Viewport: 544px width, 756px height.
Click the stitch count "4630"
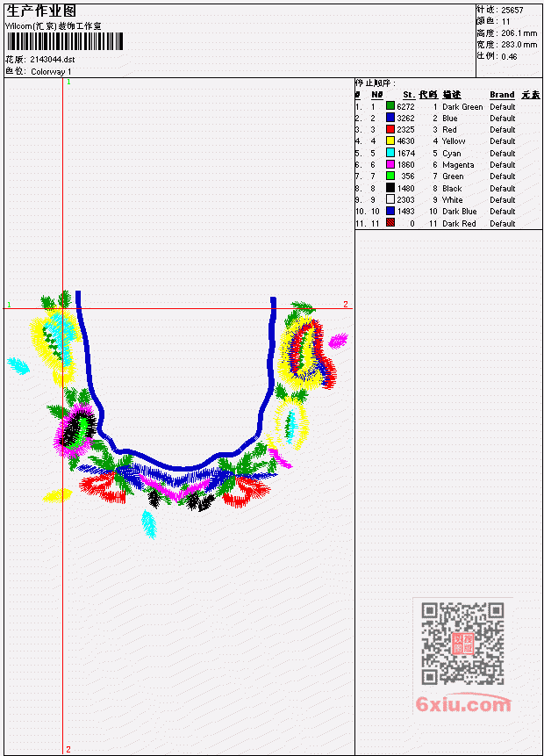405,141
